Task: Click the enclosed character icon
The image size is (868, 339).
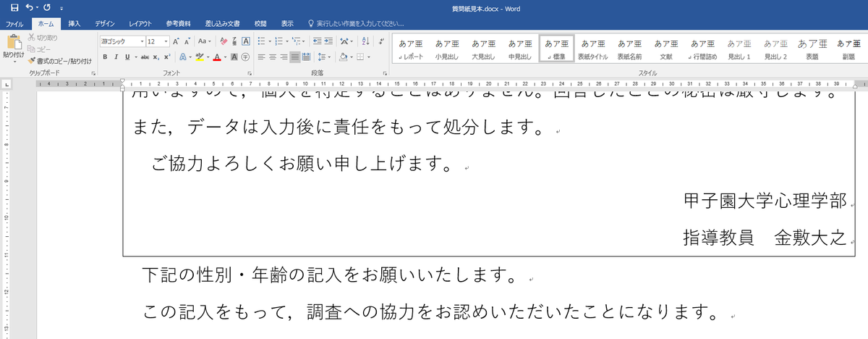Action: coord(245,57)
